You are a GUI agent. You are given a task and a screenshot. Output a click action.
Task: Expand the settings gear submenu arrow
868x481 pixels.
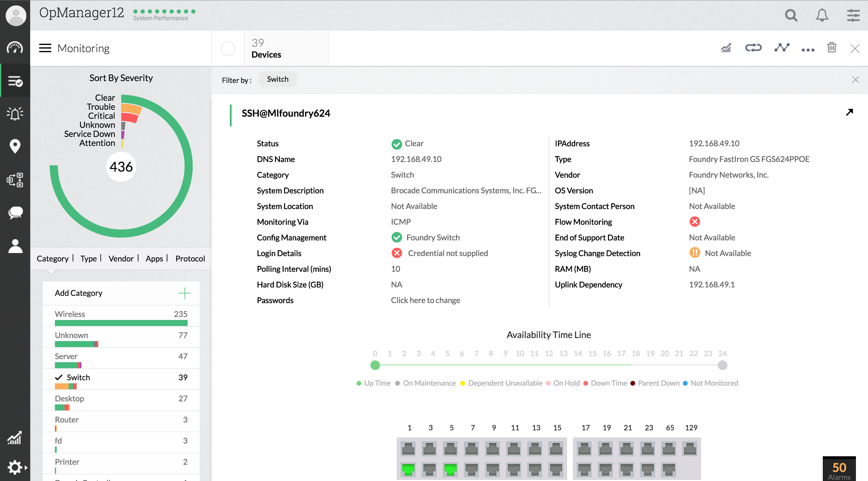(x=26, y=467)
